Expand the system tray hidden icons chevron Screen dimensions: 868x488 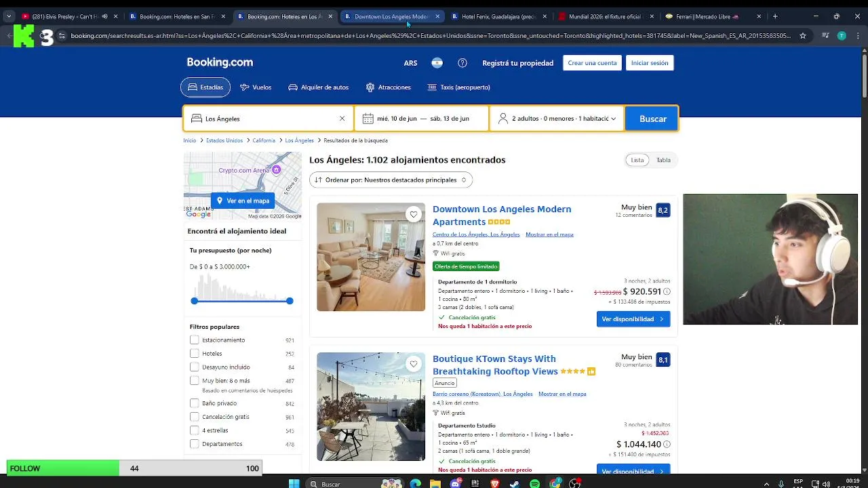pyautogui.click(x=766, y=484)
